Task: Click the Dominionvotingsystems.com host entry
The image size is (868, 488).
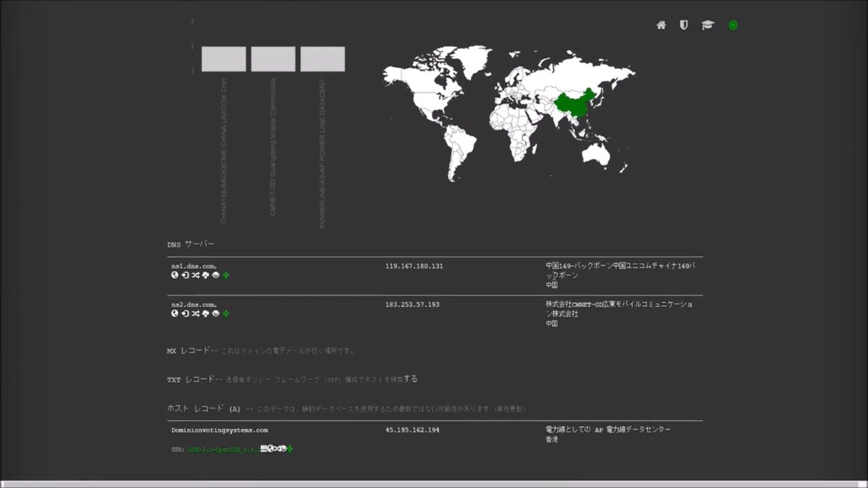Action: tap(220, 430)
